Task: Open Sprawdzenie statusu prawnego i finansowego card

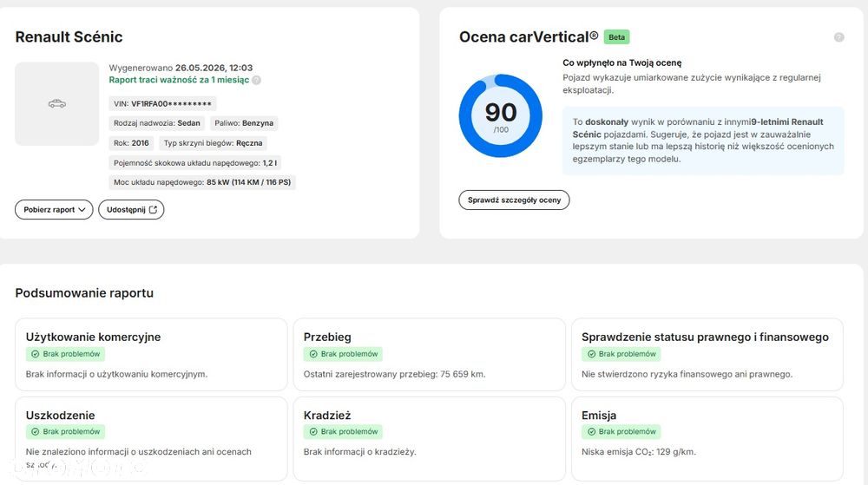Action: pos(707,355)
